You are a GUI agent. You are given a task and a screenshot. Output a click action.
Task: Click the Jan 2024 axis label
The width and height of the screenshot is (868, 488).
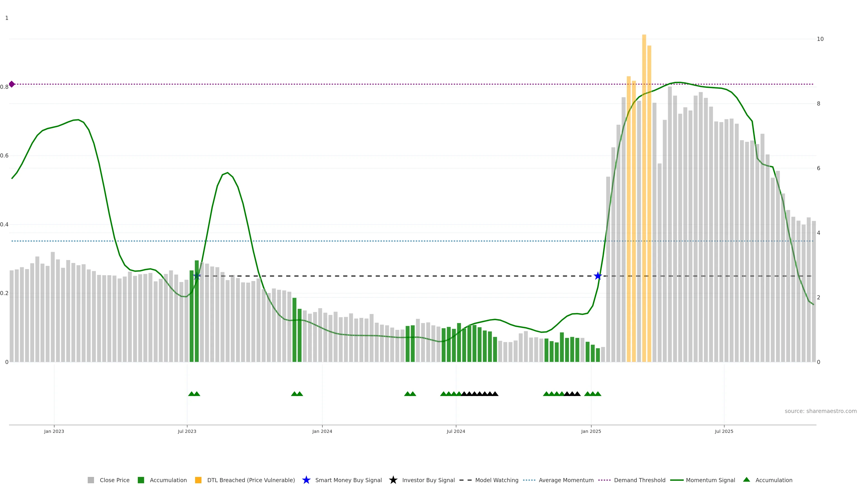322,431
